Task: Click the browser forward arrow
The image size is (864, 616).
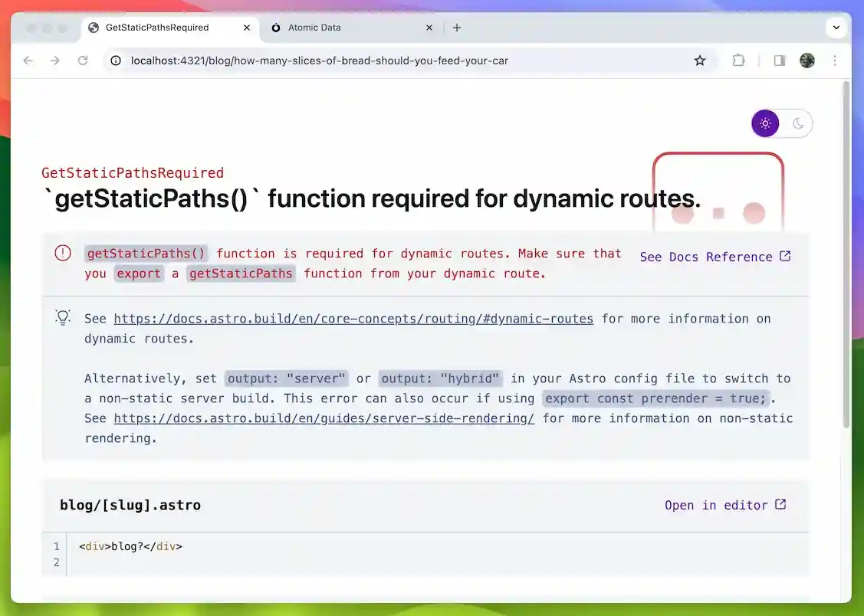Action: (x=55, y=61)
